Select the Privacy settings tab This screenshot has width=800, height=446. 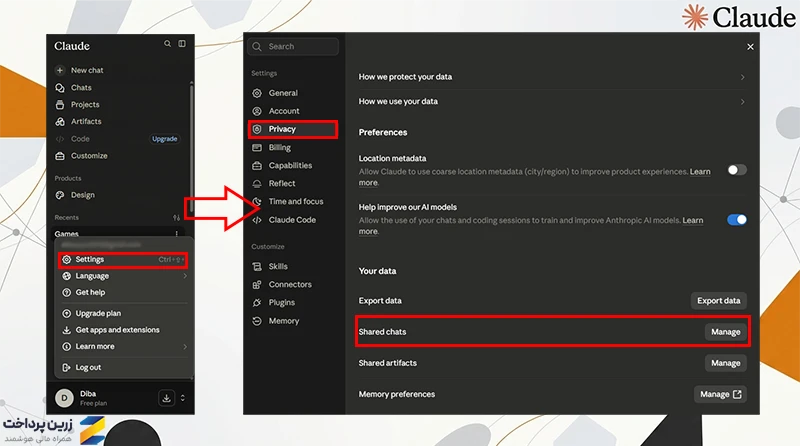(x=293, y=129)
